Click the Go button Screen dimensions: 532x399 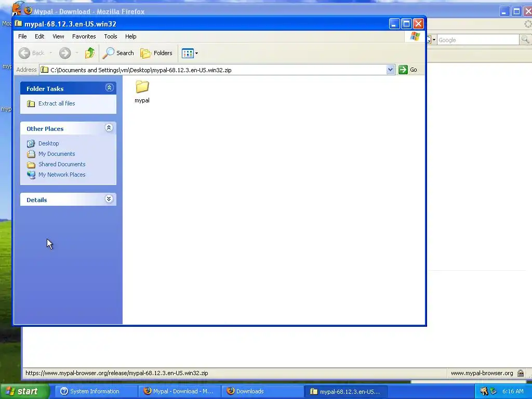pos(408,70)
